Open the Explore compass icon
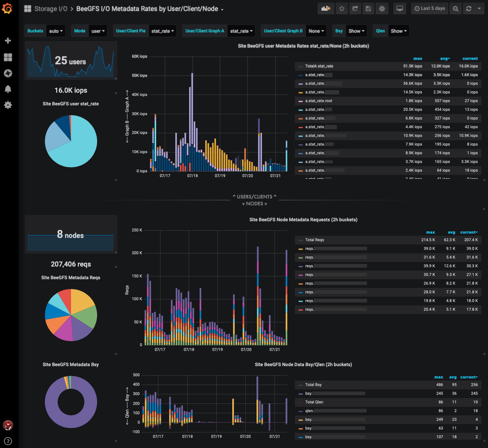 pyautogui.click(x=8, y=73)
